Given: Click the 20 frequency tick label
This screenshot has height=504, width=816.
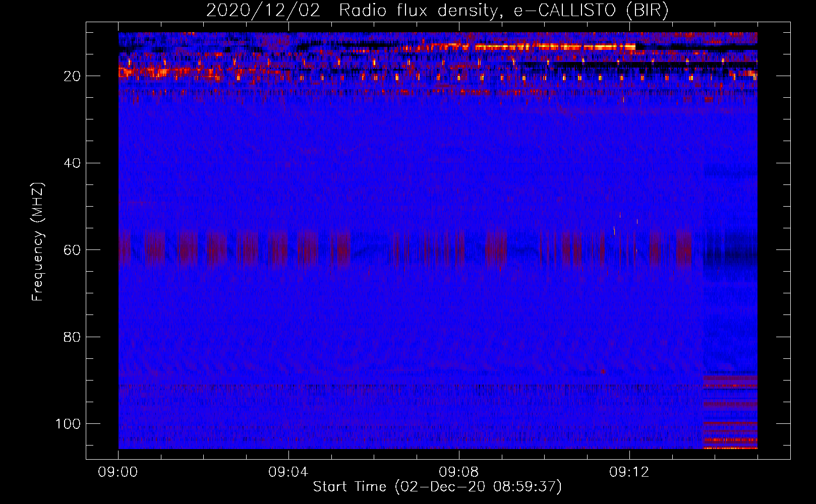Looking at the screenshot, I should pyautogui.click(x=72, y=76).
